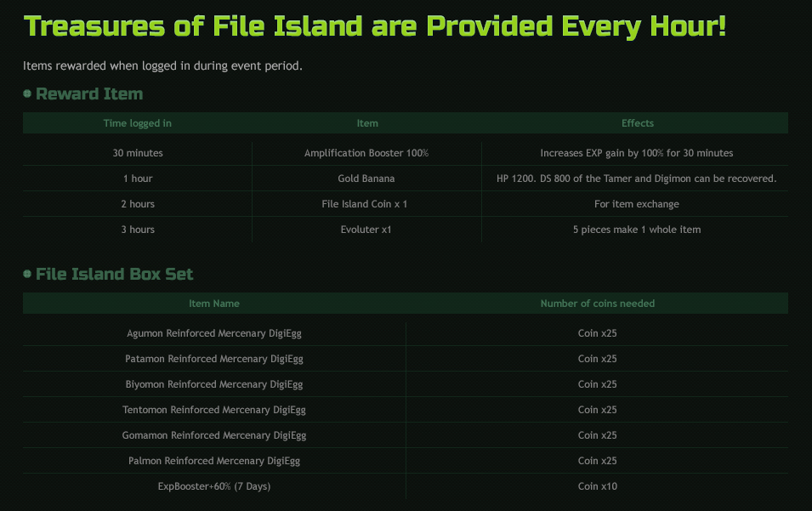Select the '1 hour' cell
The height and width of the screenshot is (511, 812).
(x=138, y=179)
